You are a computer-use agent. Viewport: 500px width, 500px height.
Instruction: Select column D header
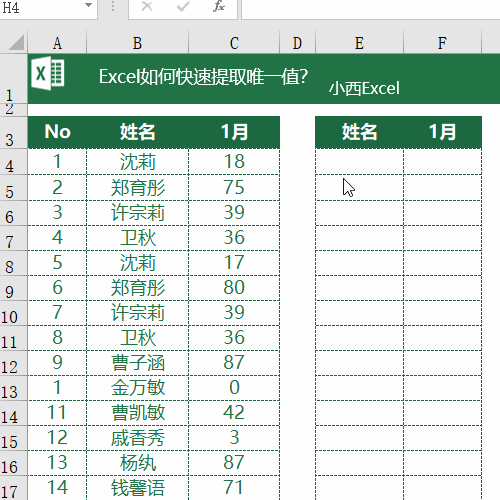[297, 43]
